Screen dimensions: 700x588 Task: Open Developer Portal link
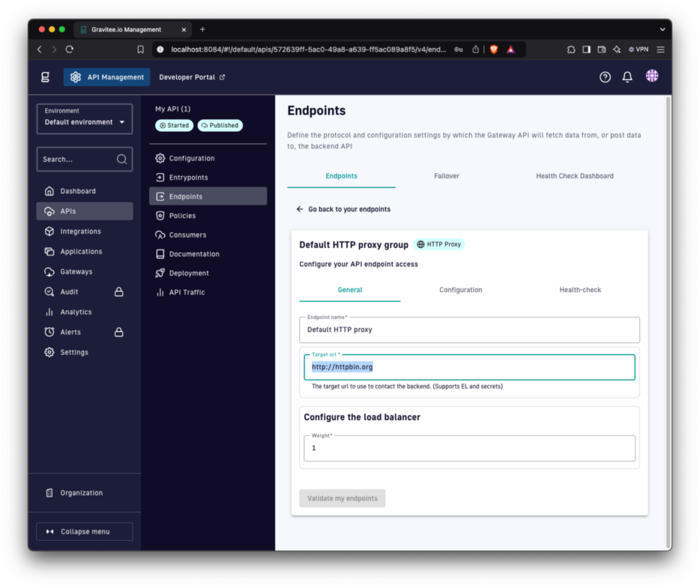pos(192,77)
